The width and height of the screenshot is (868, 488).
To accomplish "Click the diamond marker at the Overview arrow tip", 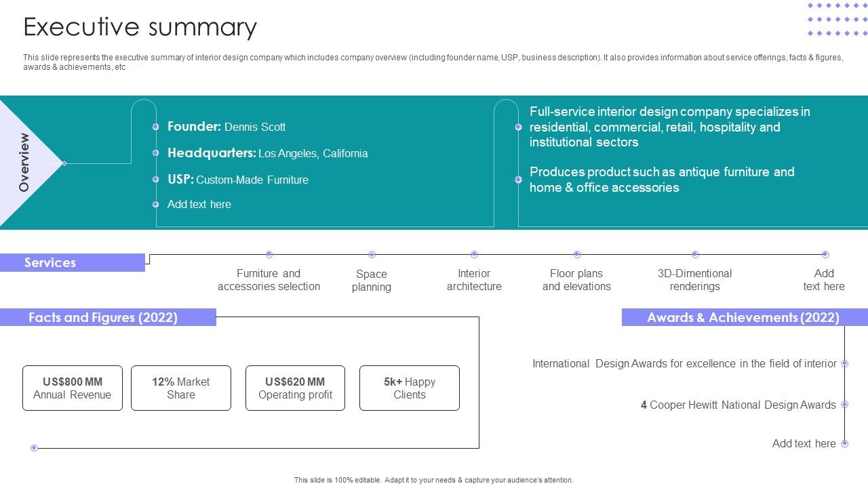I will click(x=64, y=163).
